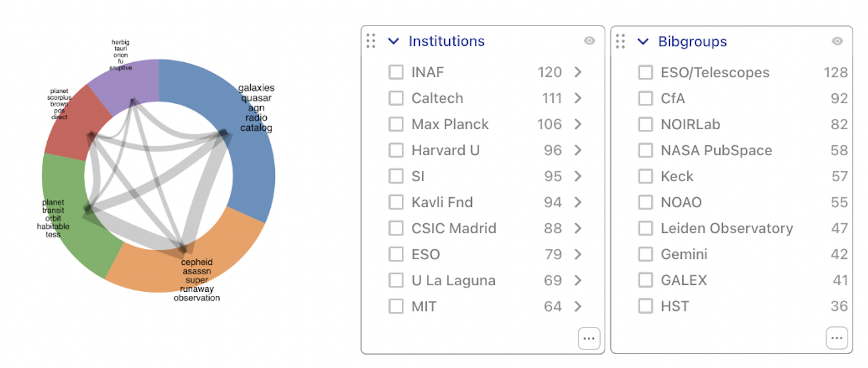Select the Harvard U checkbox
The height and width of the screenshot is (368, 868).
[396, 150]
